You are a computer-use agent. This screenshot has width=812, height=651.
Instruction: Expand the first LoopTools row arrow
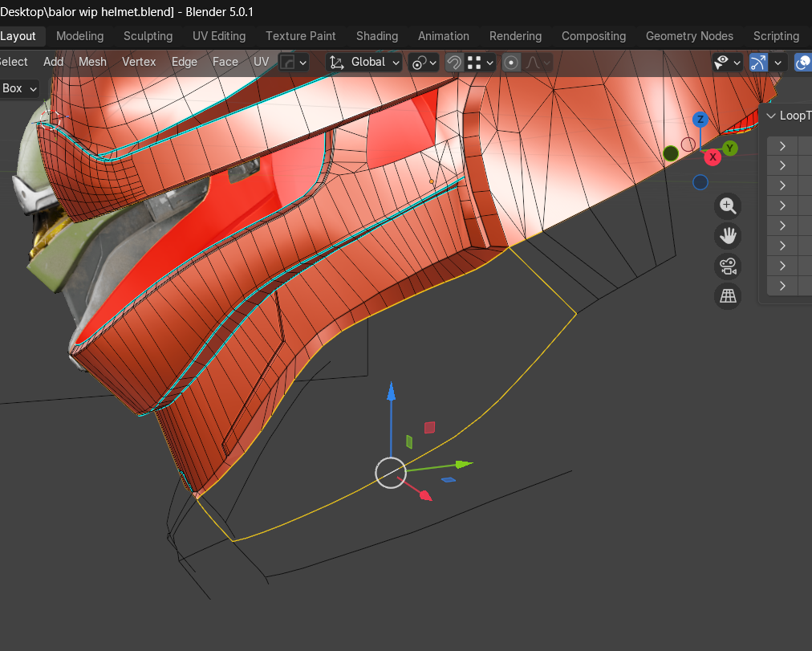[782, 145]
